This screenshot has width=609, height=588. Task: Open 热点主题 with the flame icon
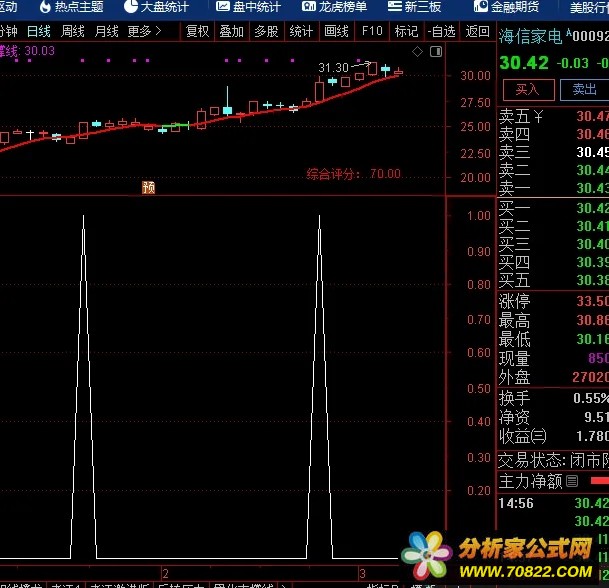tap(71, 6)
